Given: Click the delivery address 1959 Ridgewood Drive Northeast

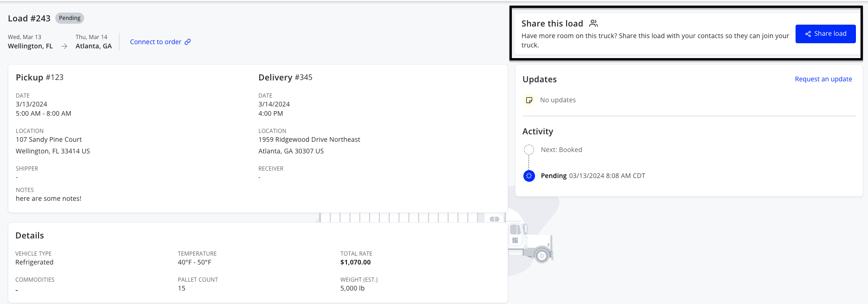Looking at the screenshot, I should pos(309,139).
